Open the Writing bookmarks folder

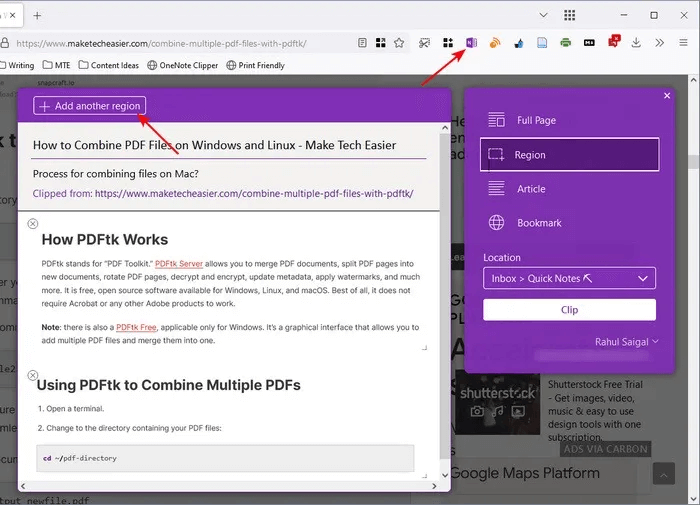pyautogui.click(x=18, y=65)
